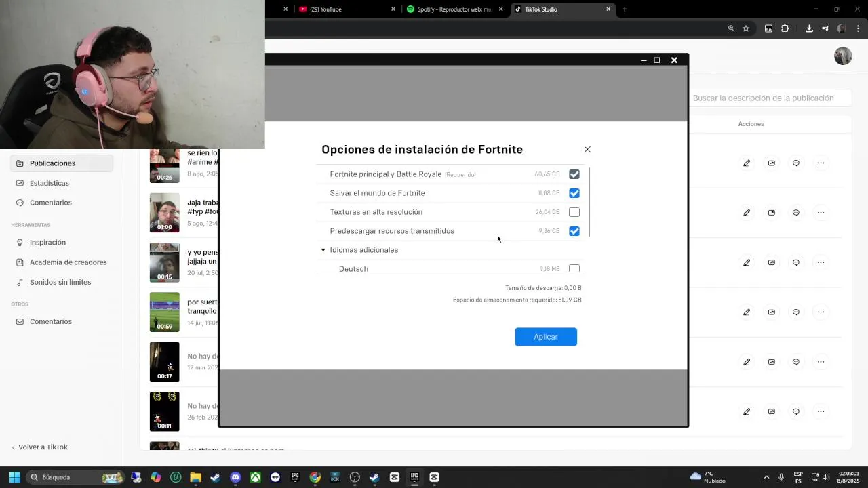Open OBS Studio from the taskbar
The width and height of the screenshot is (868, 488).
pyautogui.click(x=355, y=477)
